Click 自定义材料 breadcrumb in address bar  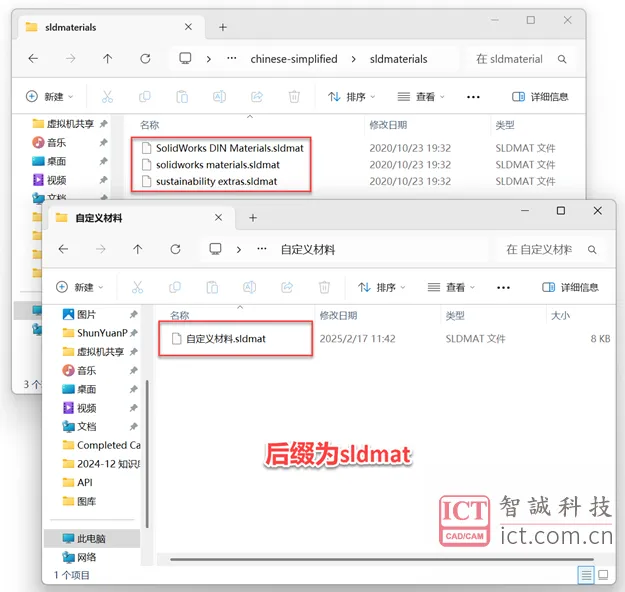tap(308, 250)
